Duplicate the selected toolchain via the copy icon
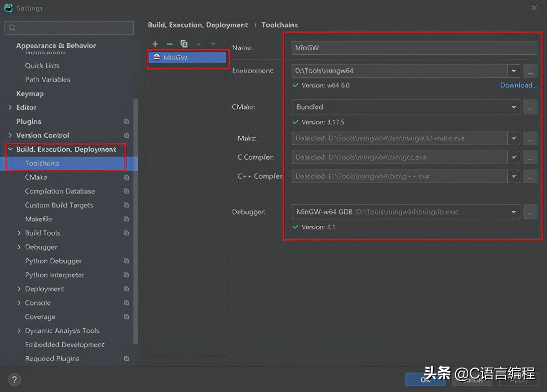Viewport: 547px width, 392px height. [x=184, y=44]
